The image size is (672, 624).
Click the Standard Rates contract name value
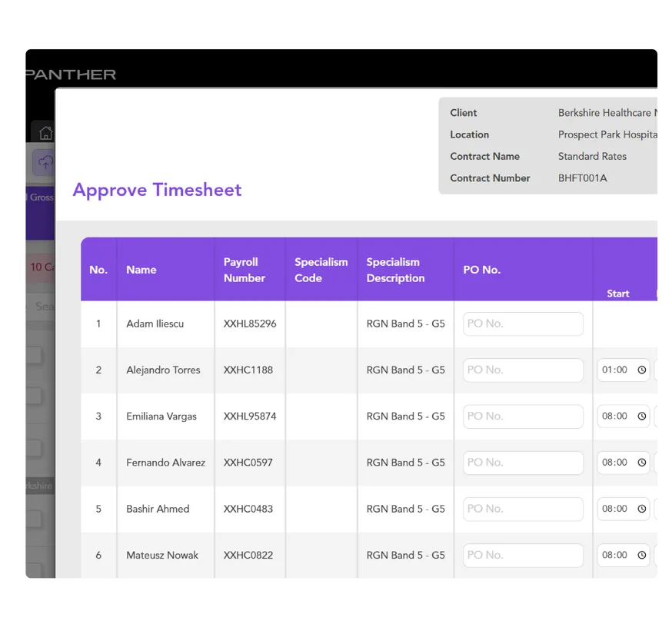click(x=592, y=156)
